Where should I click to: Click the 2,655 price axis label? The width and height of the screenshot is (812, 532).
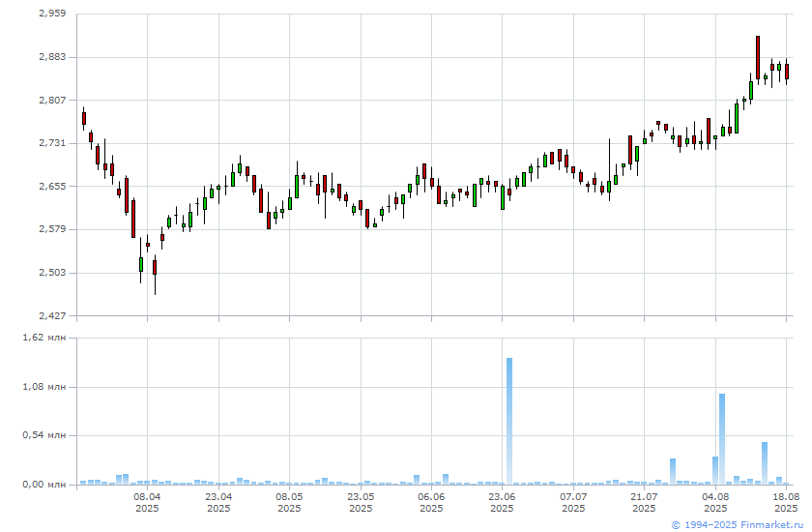pyautogui.click(x=52, y=186)
